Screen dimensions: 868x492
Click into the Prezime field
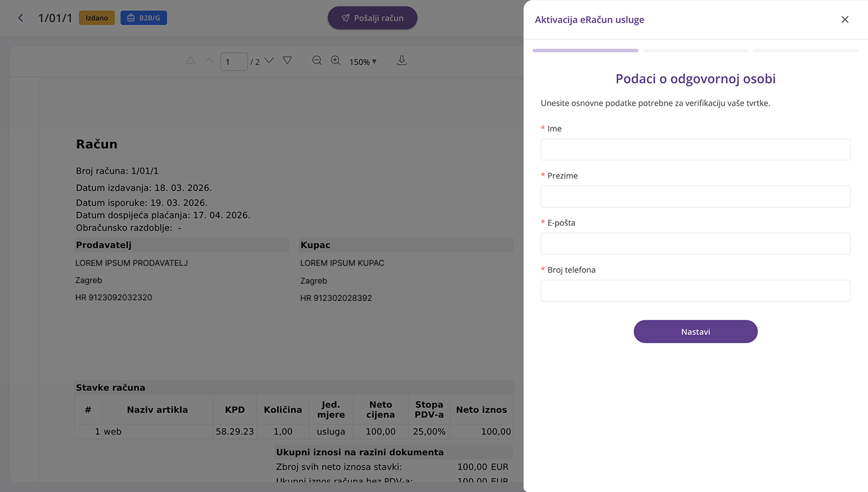pyautogui.click(x=695, y=196)
